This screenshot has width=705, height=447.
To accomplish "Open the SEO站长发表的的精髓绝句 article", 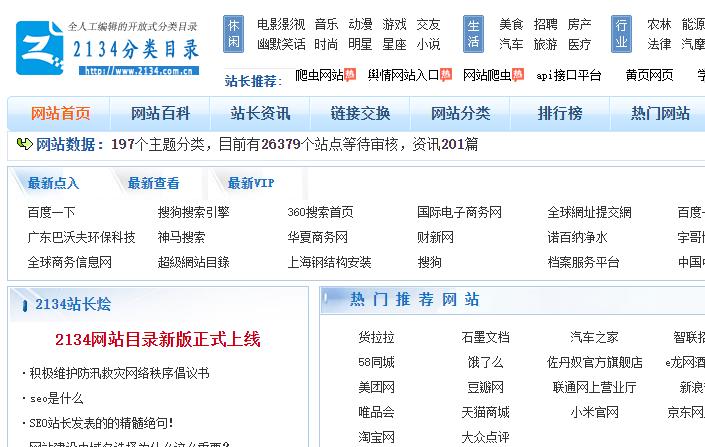I will [101, 423].
